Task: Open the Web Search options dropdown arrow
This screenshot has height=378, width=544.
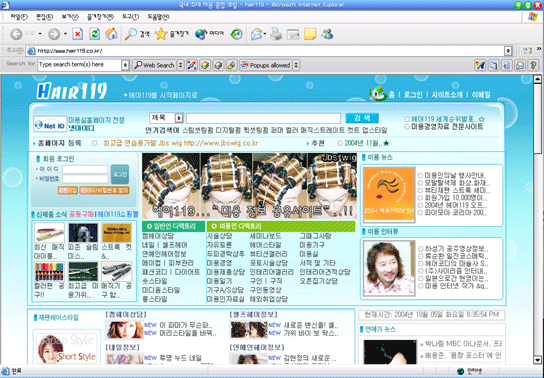Action: [180, 65]
